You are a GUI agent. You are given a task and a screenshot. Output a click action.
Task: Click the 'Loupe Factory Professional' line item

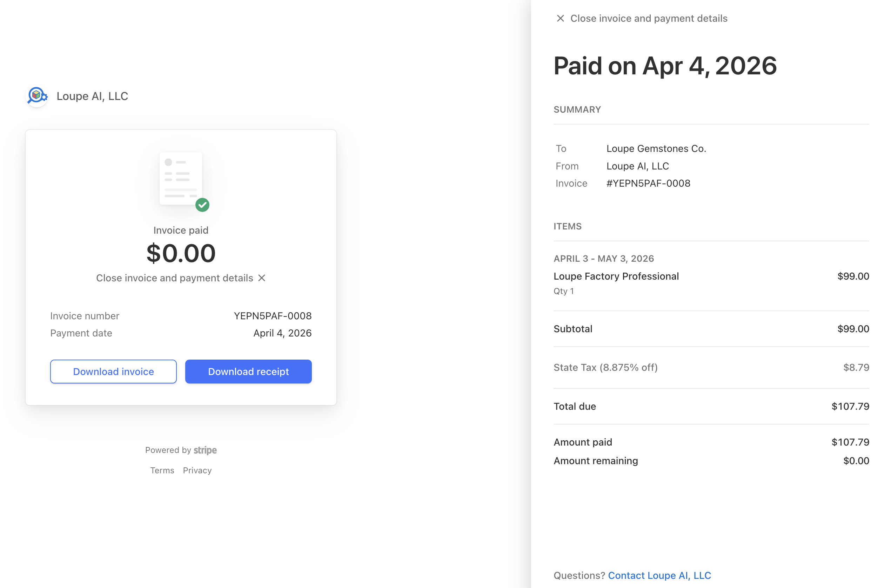point(616,276)
